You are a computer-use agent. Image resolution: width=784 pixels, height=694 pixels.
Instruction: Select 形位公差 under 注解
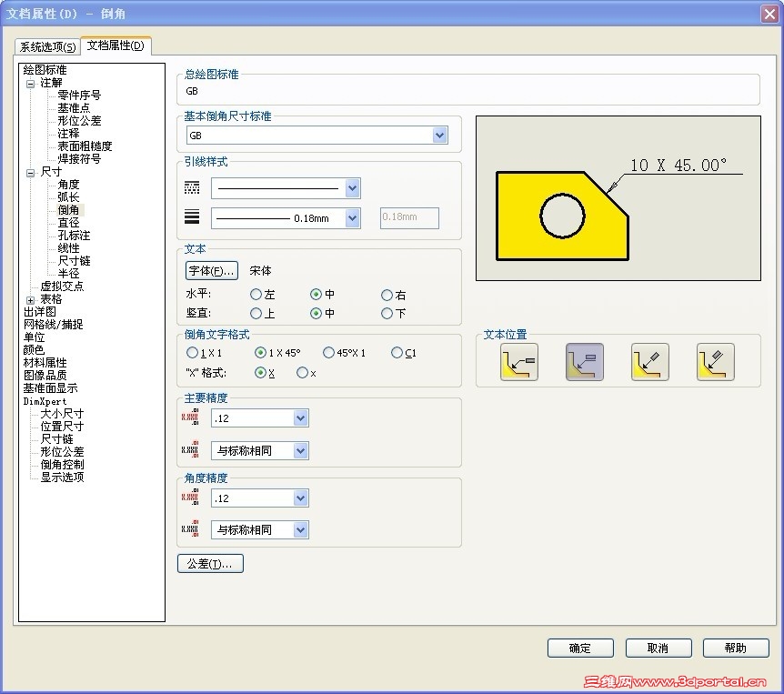pos(79,120)
